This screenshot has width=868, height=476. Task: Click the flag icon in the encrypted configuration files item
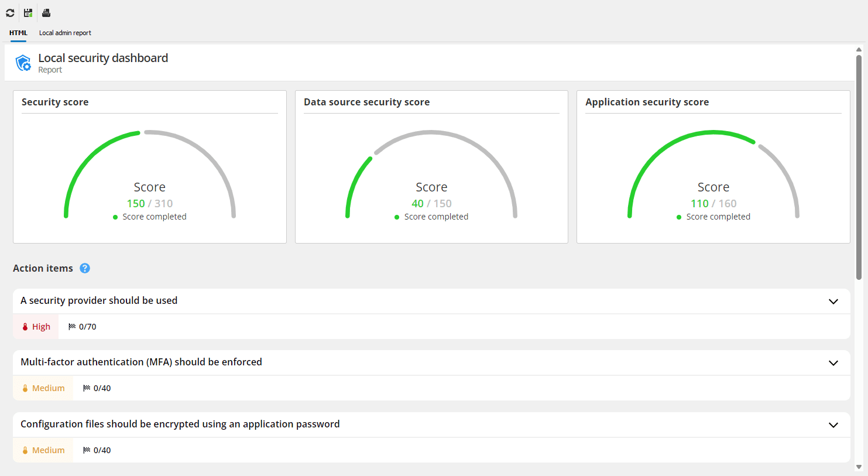coord(87,450)
